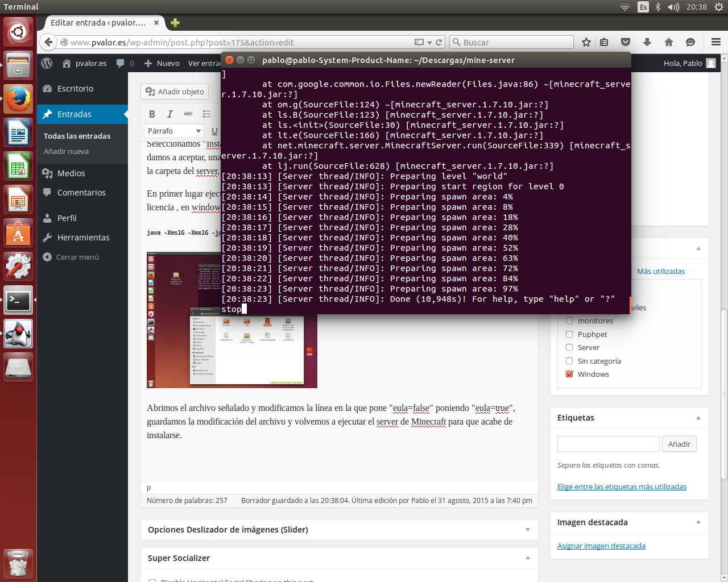
Task: Open Trash in launcher
Action: [x=18, y=563]
